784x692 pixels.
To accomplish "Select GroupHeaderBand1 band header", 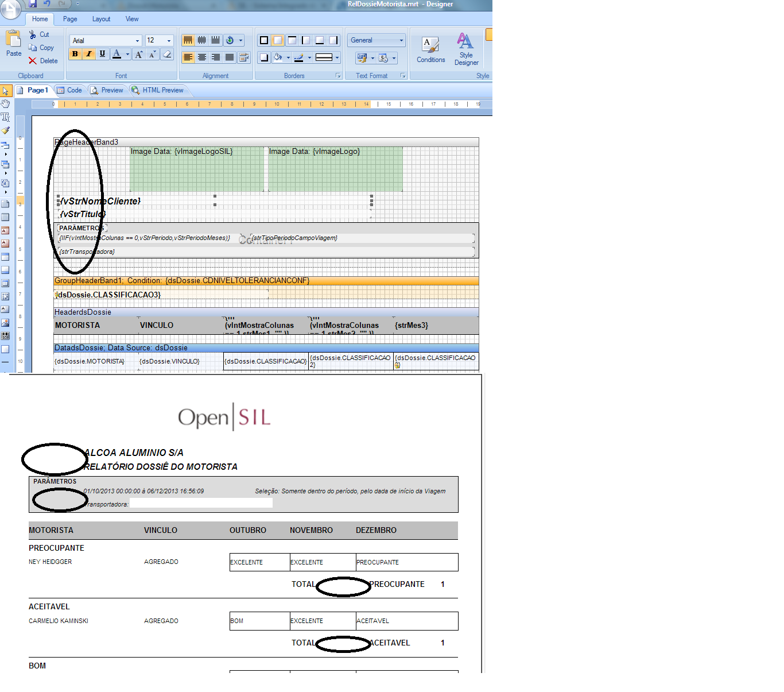I will [x=266, y=281].
